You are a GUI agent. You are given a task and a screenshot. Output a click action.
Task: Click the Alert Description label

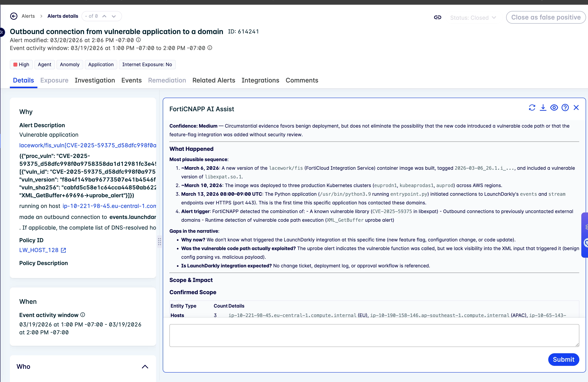tap(42, 125)
